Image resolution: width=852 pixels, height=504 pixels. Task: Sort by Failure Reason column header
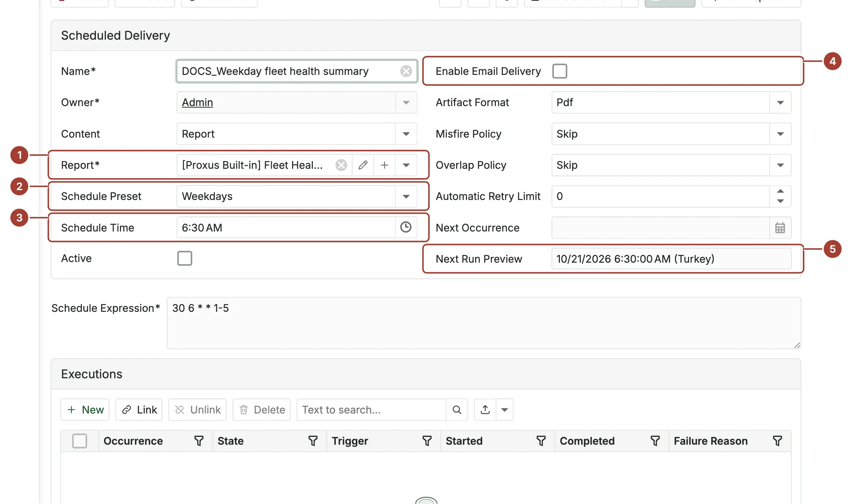point(710,441)
